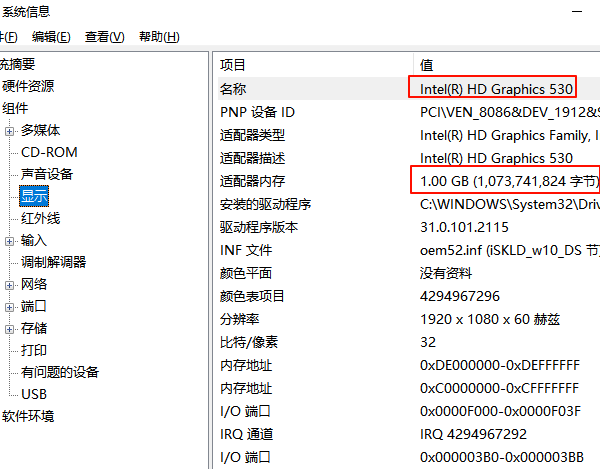Click driver version 31.0.101.2115
600x469 pixels.
pyautogui.click(x=464, y=227)
